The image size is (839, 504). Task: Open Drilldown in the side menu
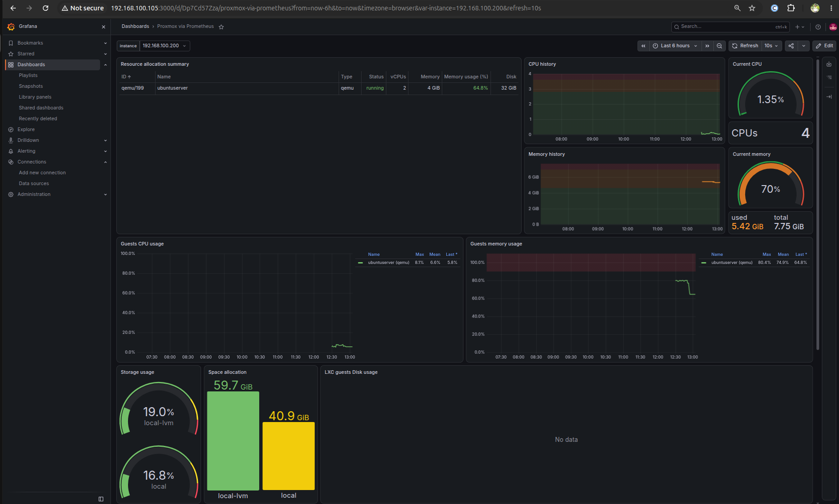pos(28,141)
